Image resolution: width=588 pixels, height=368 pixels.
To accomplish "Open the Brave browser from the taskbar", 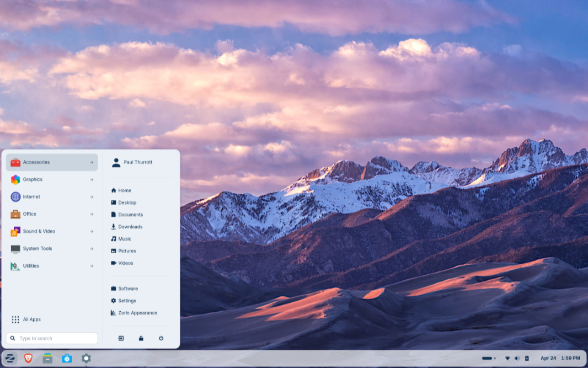I will (28, 359).
